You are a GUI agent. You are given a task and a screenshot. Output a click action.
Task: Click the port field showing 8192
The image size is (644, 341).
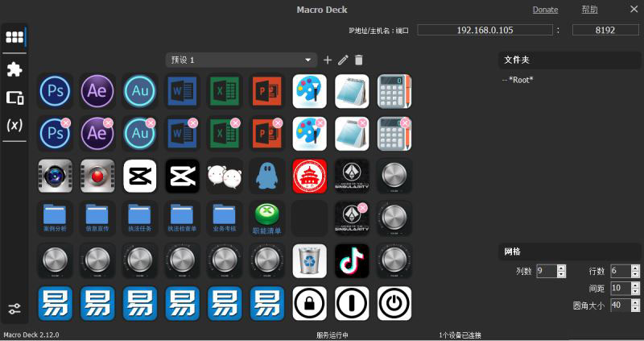(x=605, y=31)
